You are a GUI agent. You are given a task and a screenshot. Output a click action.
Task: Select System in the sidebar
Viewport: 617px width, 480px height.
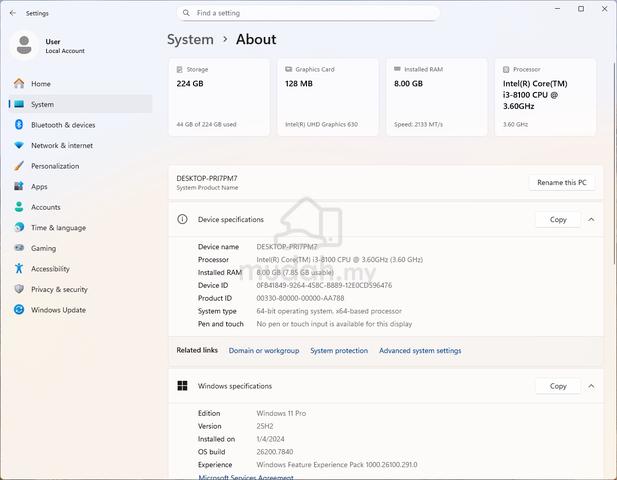pos(80,104)
